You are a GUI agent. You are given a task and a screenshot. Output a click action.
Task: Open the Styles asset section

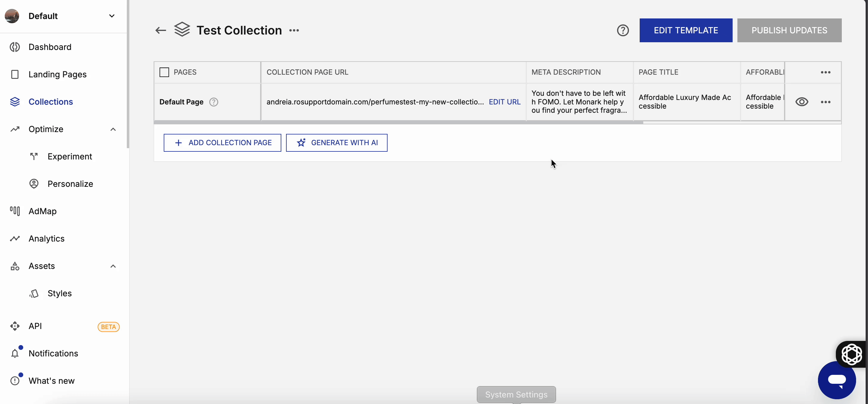coord(59,293)
